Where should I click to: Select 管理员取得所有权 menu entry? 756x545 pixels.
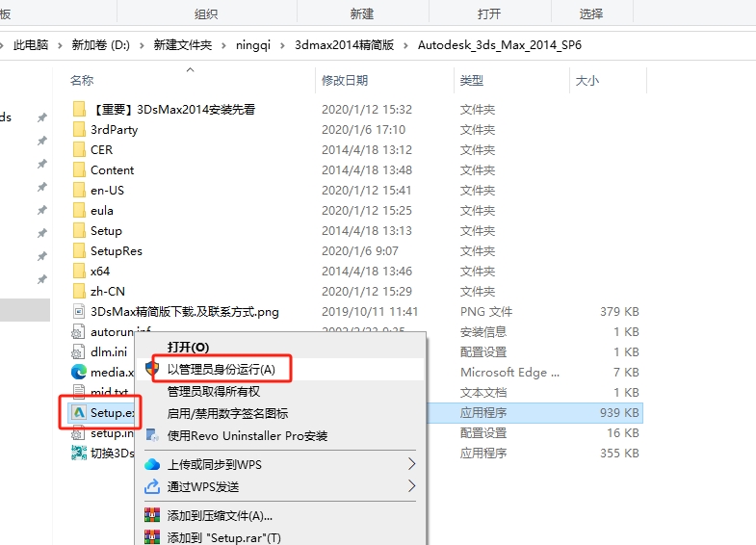pyautogui.click(x=214, y=391)
